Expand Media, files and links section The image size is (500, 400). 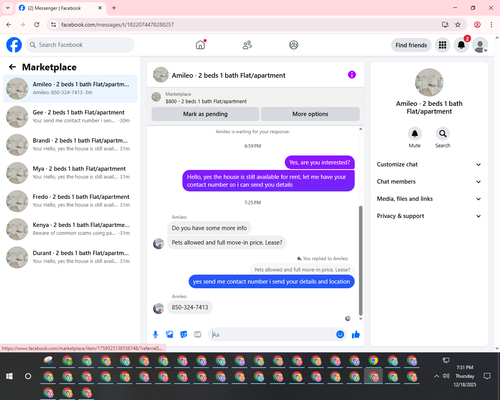click(429, 199)
